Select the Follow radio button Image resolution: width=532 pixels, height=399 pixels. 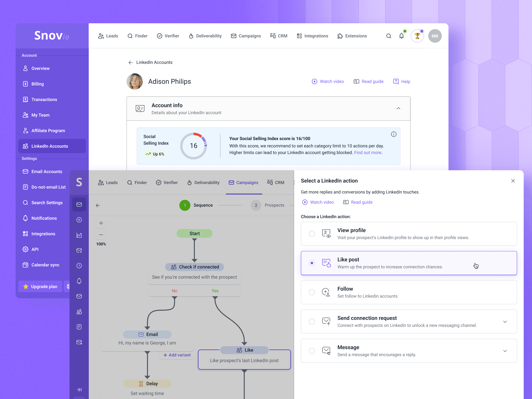[x=312, y=292]
